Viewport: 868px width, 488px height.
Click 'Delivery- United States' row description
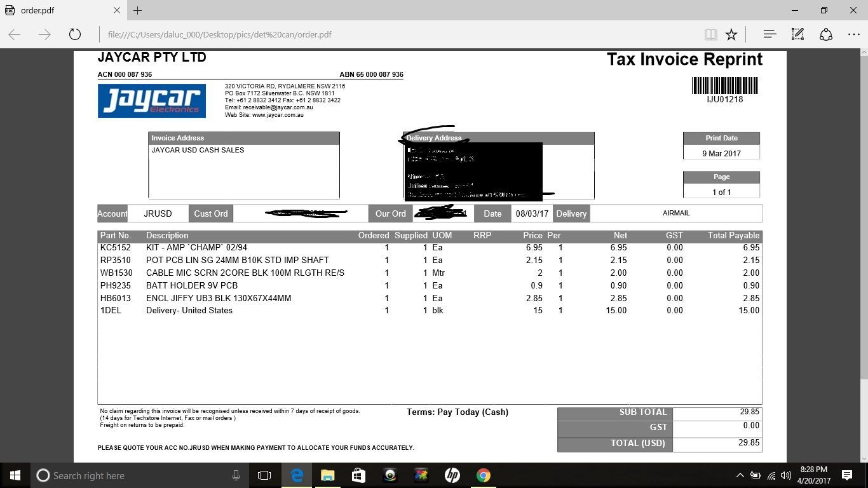[x=189, y=310]
